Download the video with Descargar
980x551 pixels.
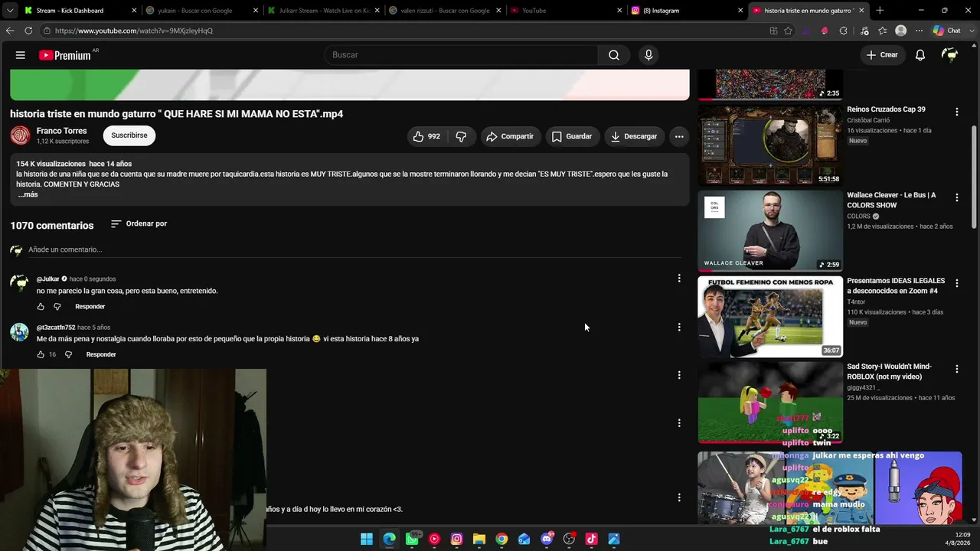pyautogui.click(x=634, y=136)
